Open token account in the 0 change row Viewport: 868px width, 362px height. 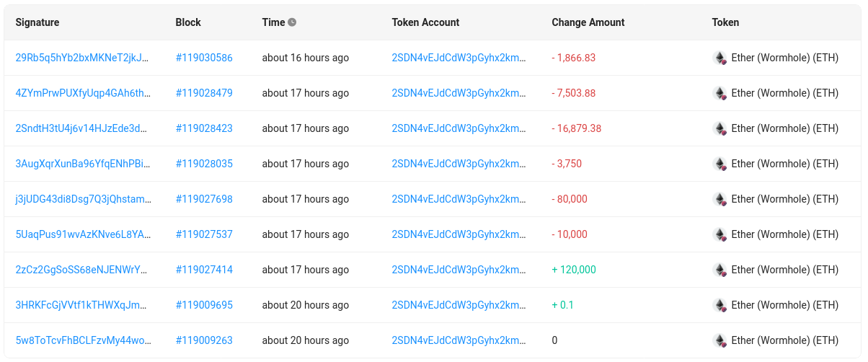(459, 340)
